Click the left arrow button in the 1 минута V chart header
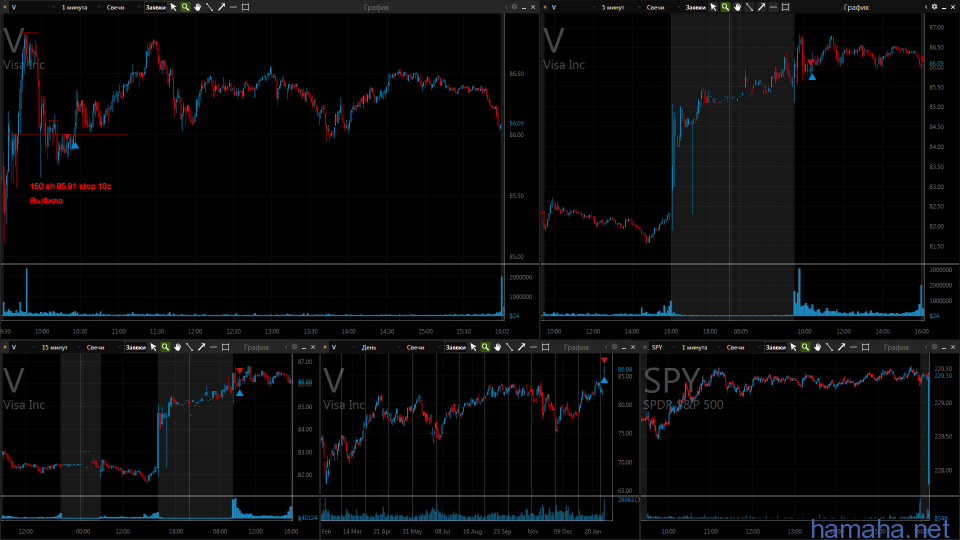This screenshot has height=540, width=960. pyautogui.click(x=506, y=7)
